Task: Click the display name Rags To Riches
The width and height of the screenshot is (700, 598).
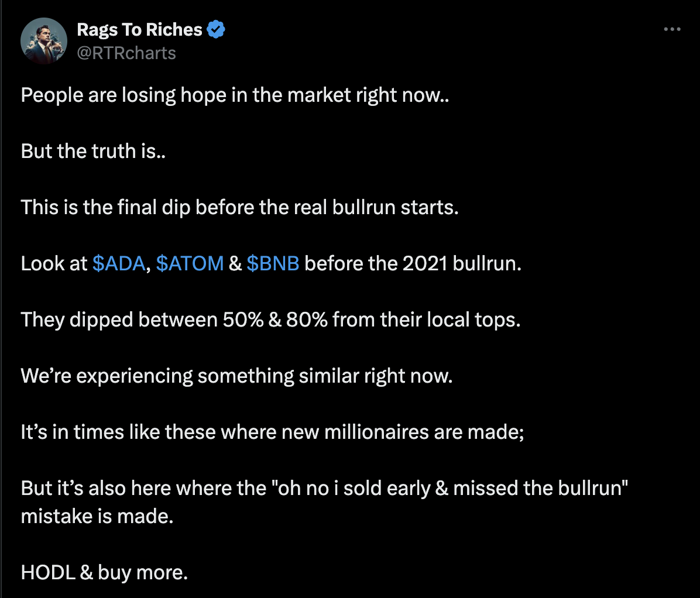Action: click(x=140, y=29)
